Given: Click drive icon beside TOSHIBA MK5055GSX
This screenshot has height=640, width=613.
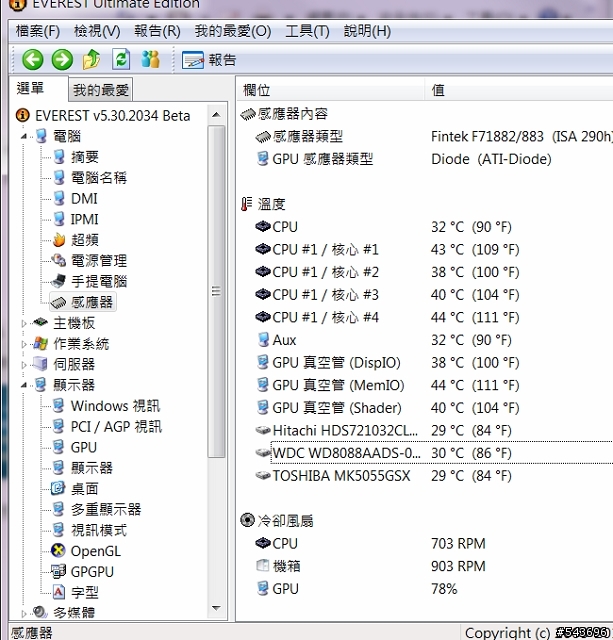Looking at the screenshot, I should (x=263, y=476).
